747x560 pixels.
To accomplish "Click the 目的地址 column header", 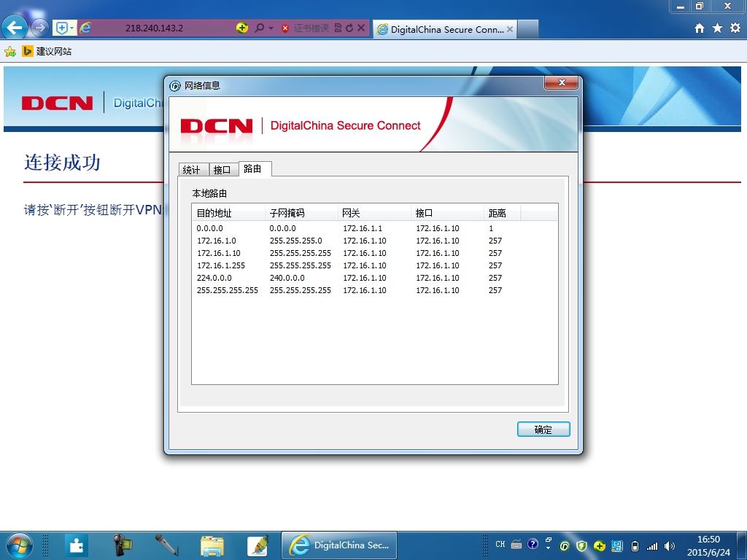I will [228, 213].
